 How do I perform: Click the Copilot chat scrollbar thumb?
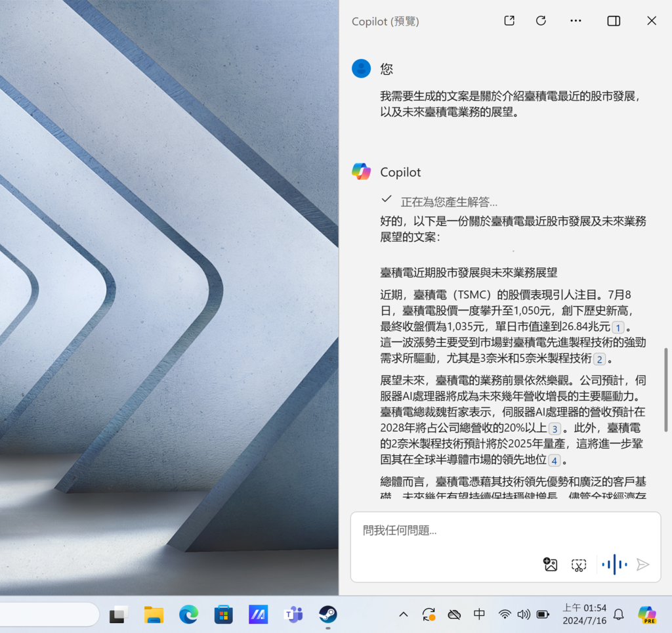(665, 389)
